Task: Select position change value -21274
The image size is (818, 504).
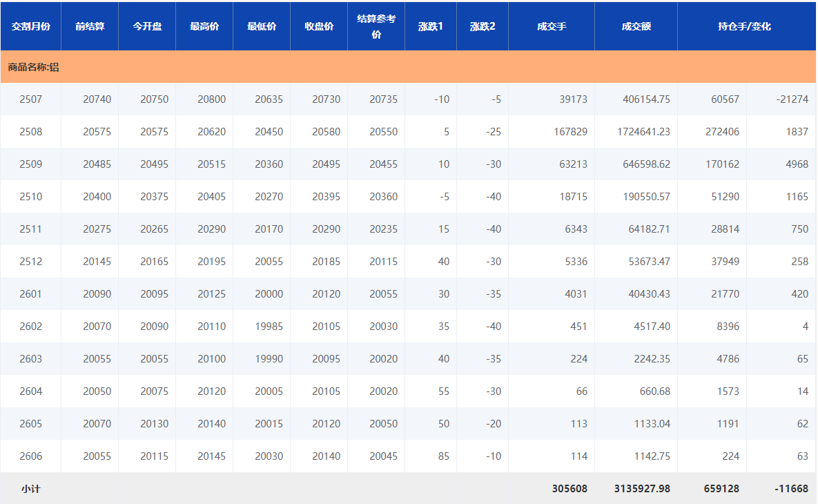Action: click(791, 99)
